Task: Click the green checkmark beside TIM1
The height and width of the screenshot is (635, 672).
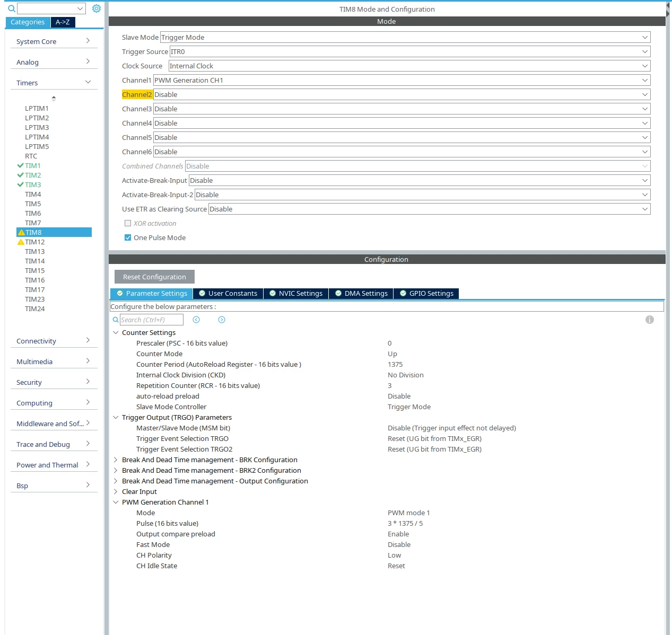Action: (20, 165)
